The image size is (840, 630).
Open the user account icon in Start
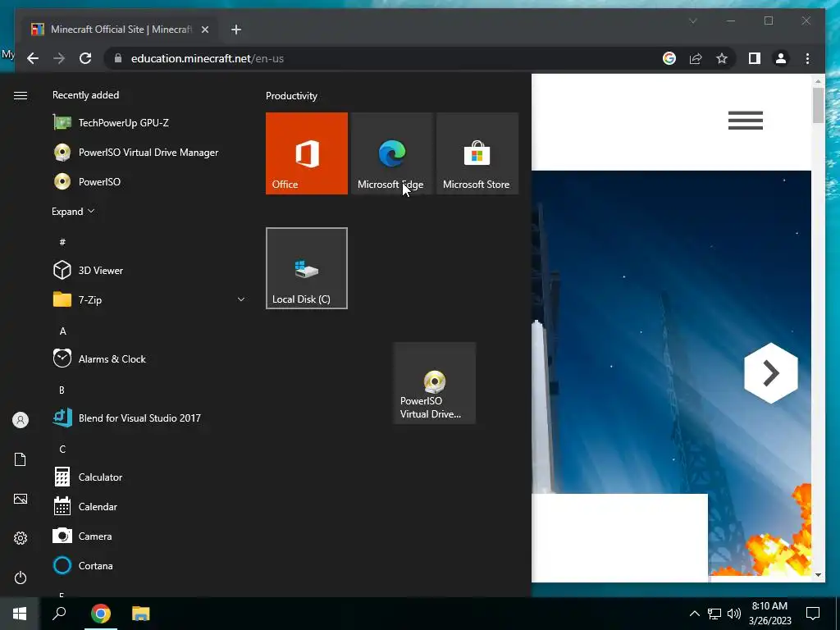pos(21,420)
